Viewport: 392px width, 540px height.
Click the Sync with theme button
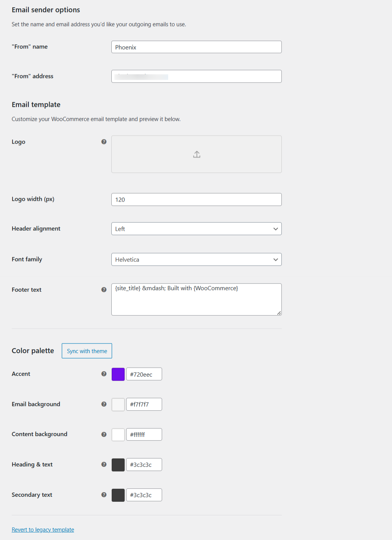[87, 351]
